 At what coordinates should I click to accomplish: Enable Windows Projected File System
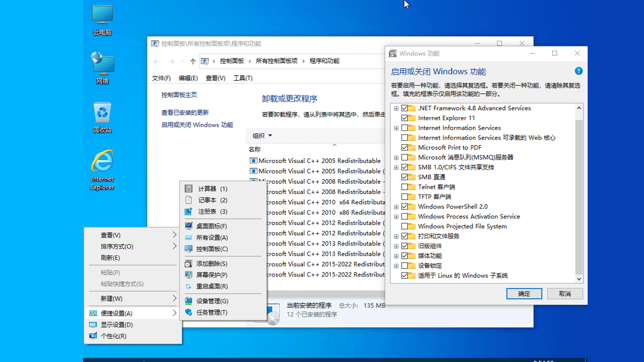(x=405, y=226)
